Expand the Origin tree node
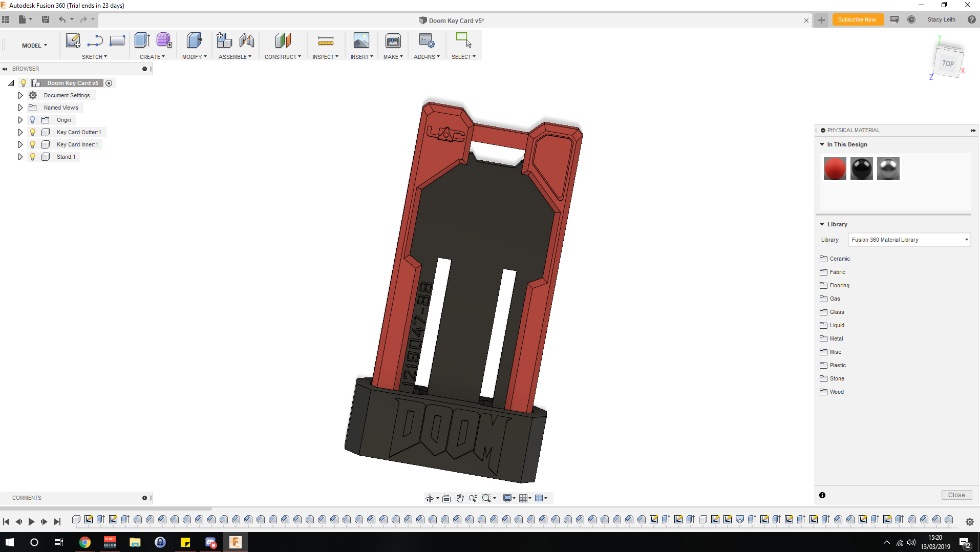 (x=20, y=120)
